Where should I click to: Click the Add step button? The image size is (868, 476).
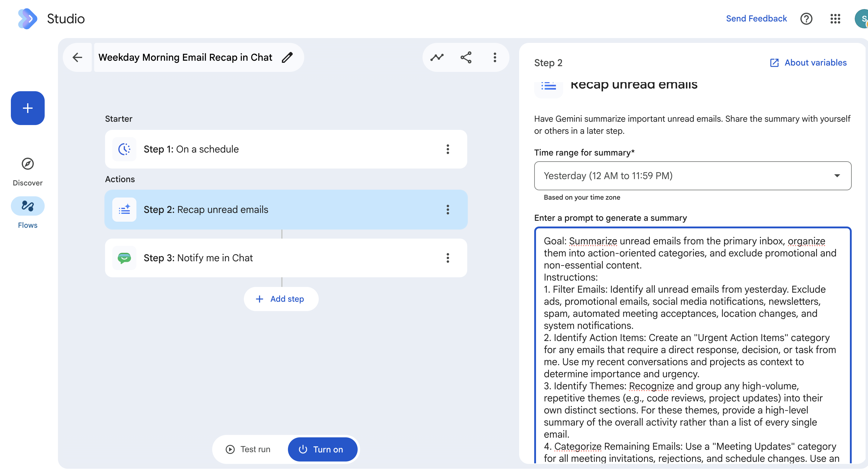coord(281,299)
